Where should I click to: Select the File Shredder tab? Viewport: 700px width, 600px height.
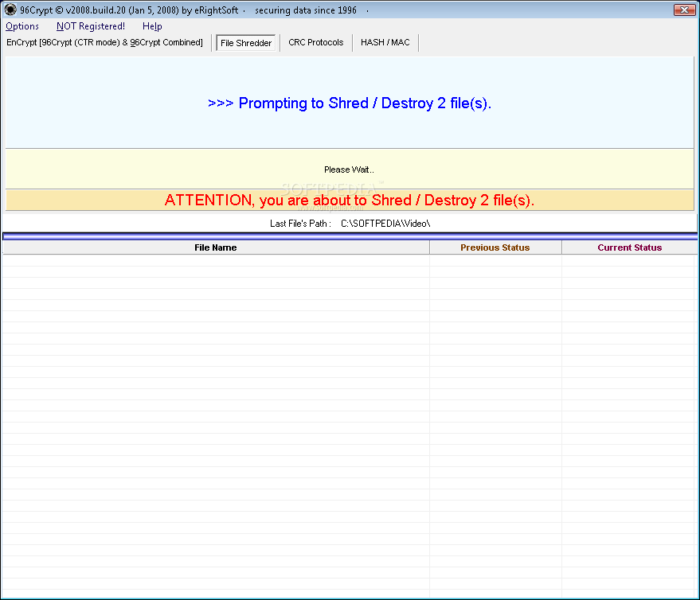tap(246, 43)
